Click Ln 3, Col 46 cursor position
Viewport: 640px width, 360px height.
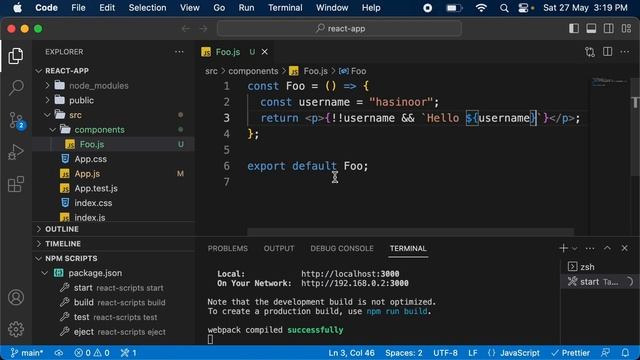[x=351, y=353]
